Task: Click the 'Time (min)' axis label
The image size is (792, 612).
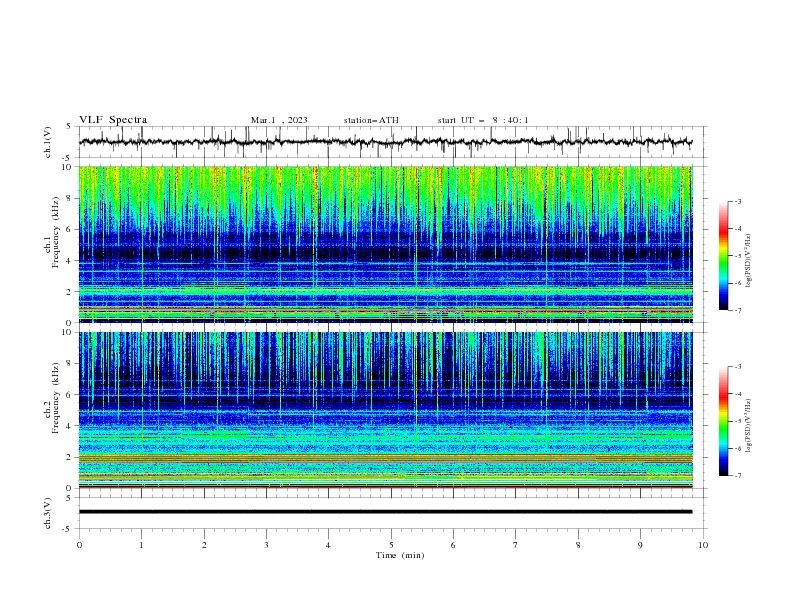Action: coord(400,555)
